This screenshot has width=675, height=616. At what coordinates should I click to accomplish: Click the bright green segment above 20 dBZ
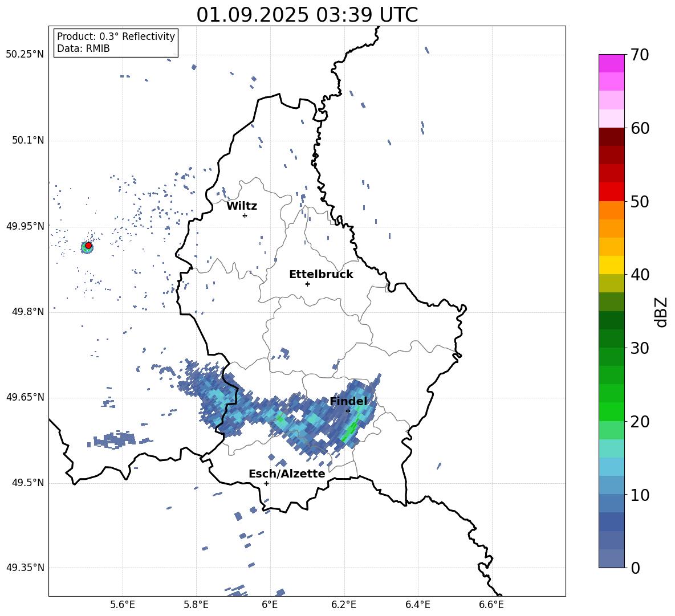pos(611,411)
